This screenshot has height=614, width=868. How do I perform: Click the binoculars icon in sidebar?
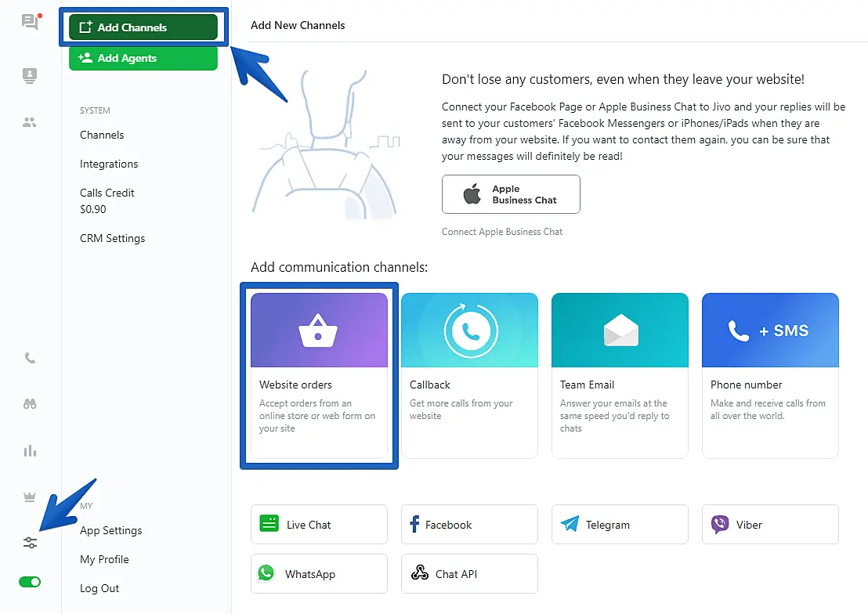click(30, 404)
